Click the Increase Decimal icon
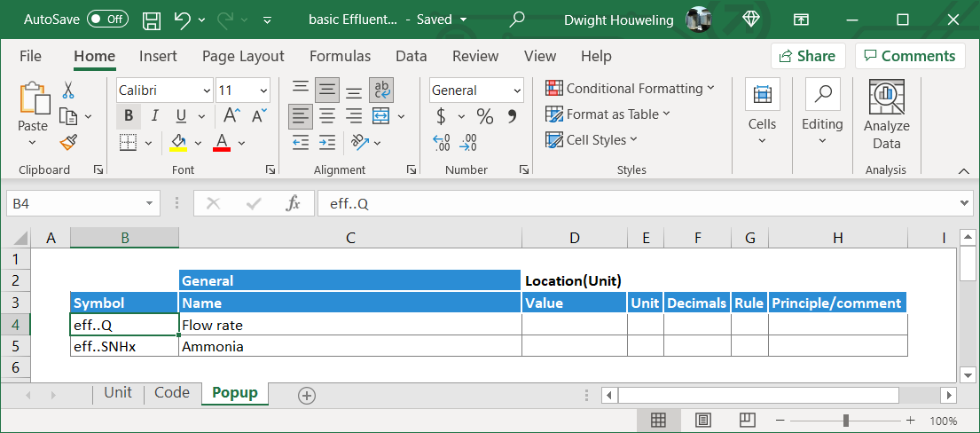This screenshot has height=433, width=980. pos(441,142)
